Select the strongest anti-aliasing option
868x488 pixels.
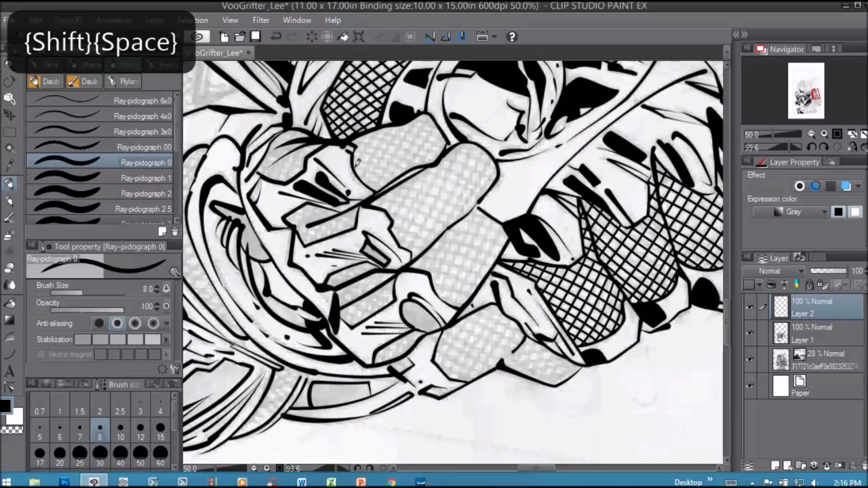(x=153, y=323)
